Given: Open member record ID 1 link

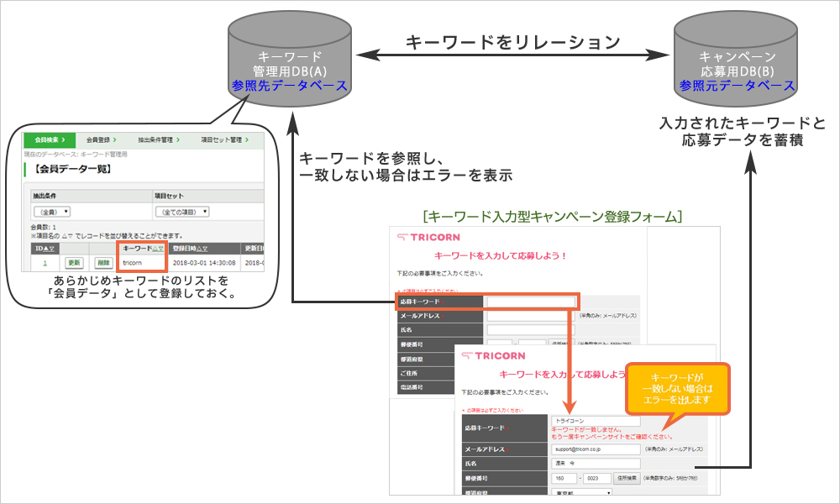Looking at the screenshot, I should [x=45, y=263].
